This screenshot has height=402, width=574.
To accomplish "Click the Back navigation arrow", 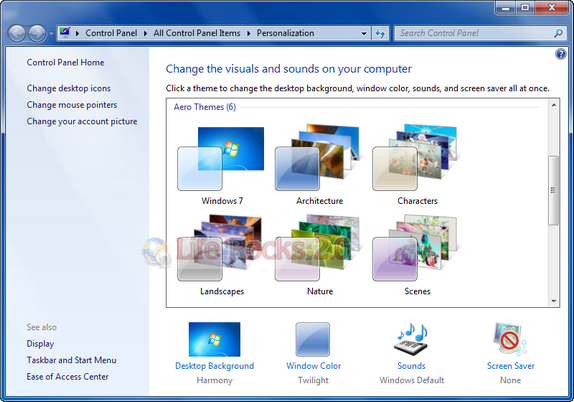I will pyautogui.click(x=17, y=34).
